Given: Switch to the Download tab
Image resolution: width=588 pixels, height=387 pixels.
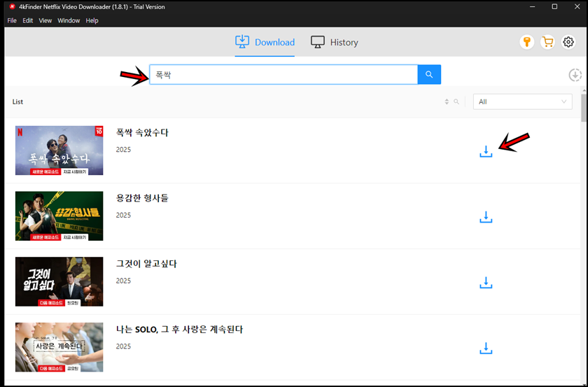Looking at the screenshot, I should click(x=265, y=42).
